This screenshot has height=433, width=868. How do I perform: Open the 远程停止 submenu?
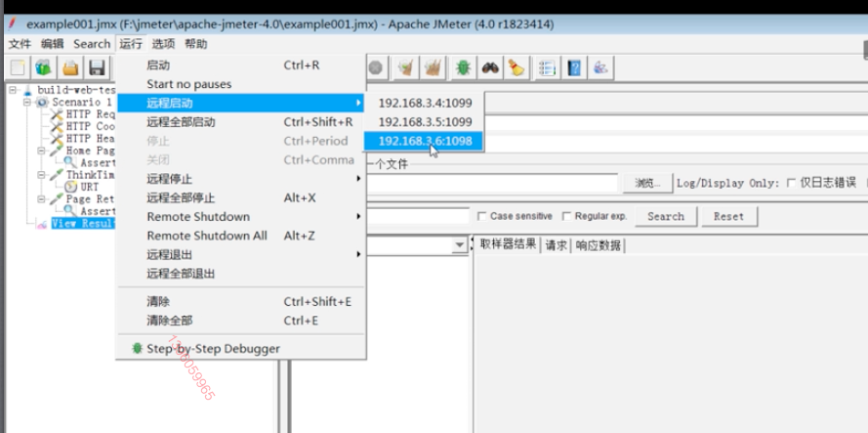point(241,179)
